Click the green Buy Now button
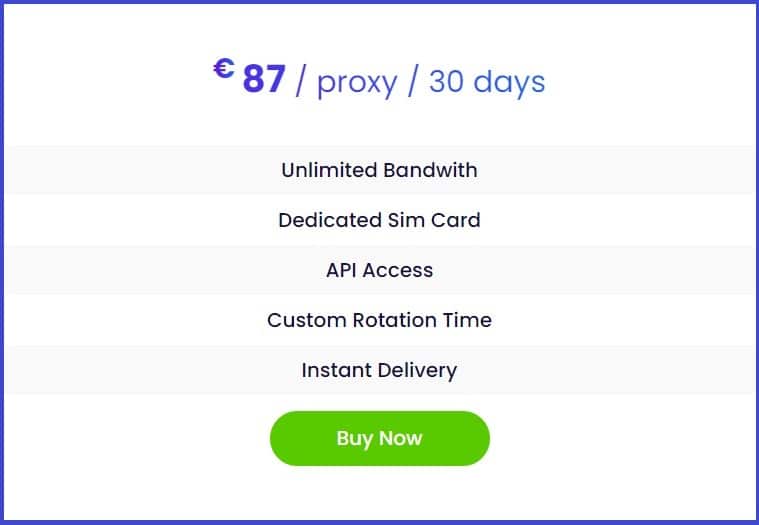759x525 pixels. pyautogui.click(x=380, y=438)
